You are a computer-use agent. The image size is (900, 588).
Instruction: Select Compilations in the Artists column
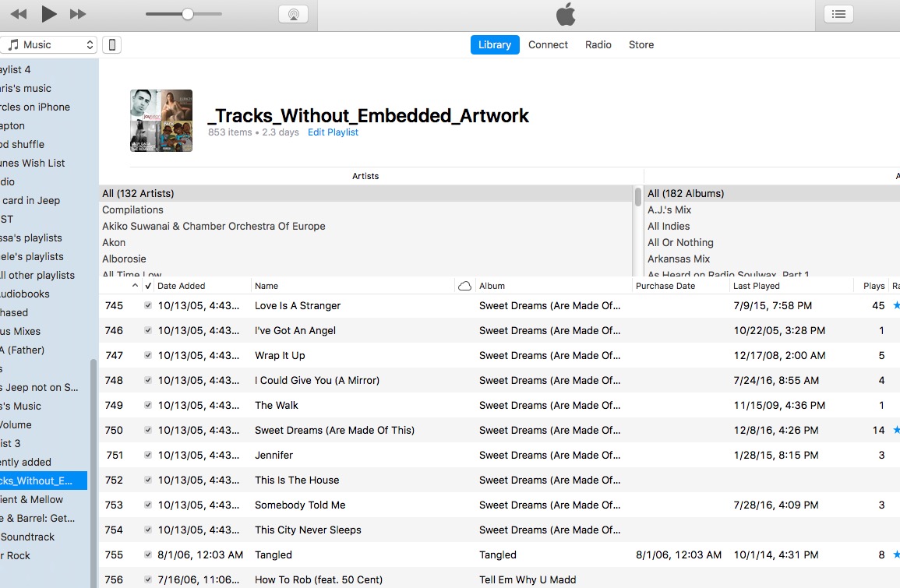coord(365,210)
